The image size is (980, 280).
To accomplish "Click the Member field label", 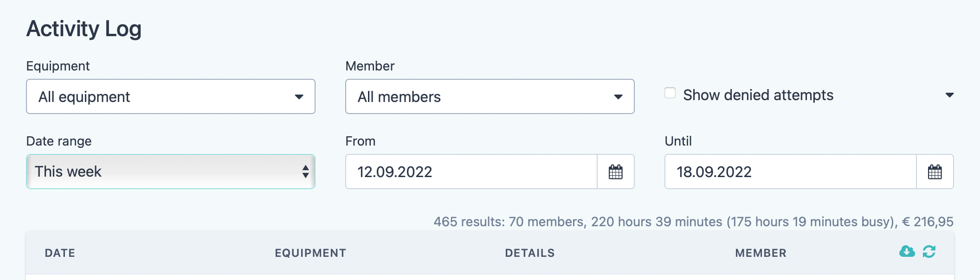I will (370, 66).
